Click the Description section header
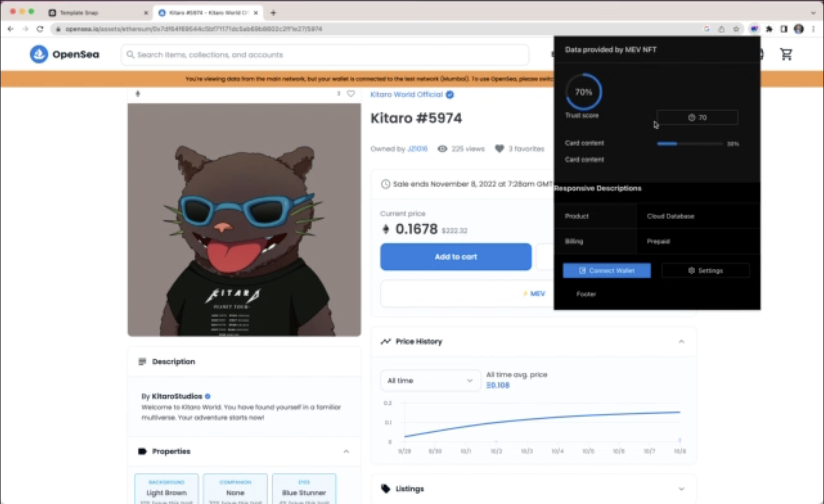824x504 pixels. [244, 361]
